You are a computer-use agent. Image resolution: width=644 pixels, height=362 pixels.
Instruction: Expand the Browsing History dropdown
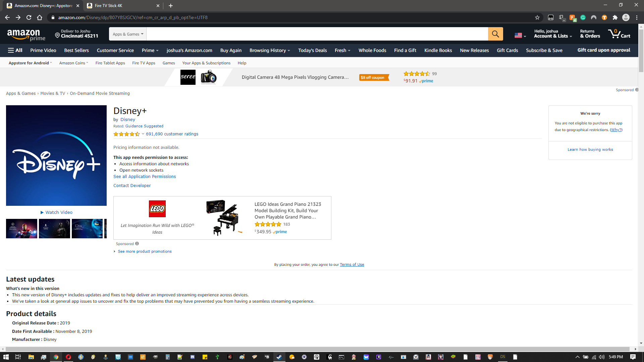269,50
